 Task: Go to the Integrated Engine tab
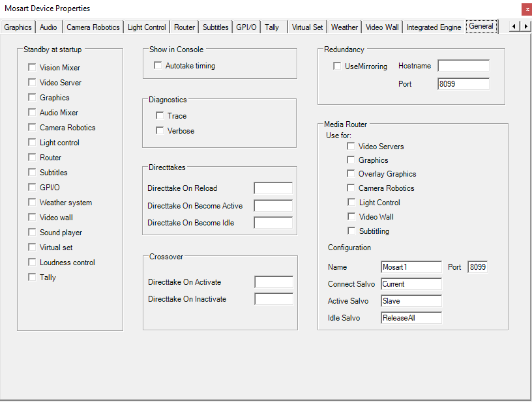(x=434, y=27)
